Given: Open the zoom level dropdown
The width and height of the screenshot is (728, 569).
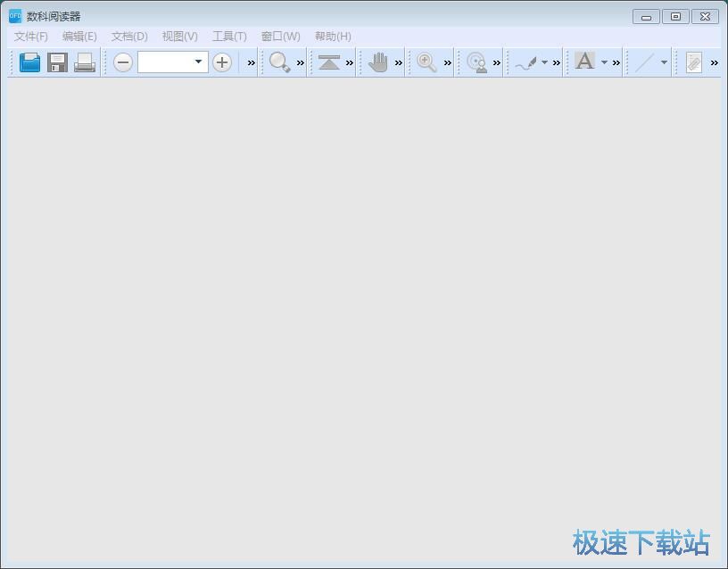Looking at the screenshot, I should pos(198,62).
